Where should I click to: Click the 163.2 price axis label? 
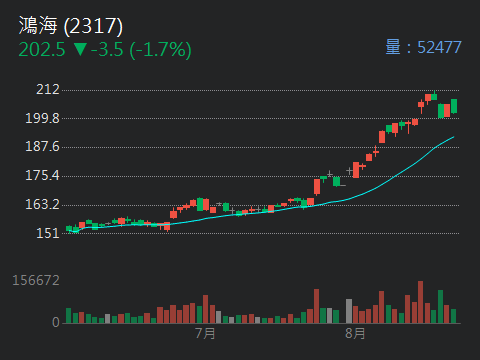click(42, 204)
